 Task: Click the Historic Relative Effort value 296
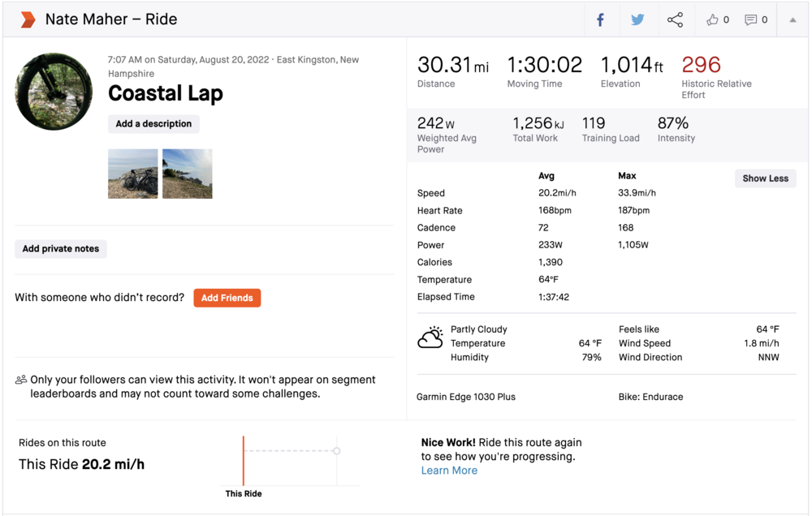(702, 65)
